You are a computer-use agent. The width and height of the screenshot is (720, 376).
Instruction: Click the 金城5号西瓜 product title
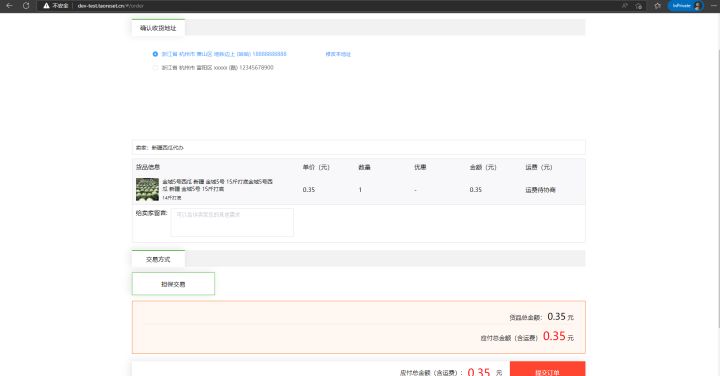point(217,185)
